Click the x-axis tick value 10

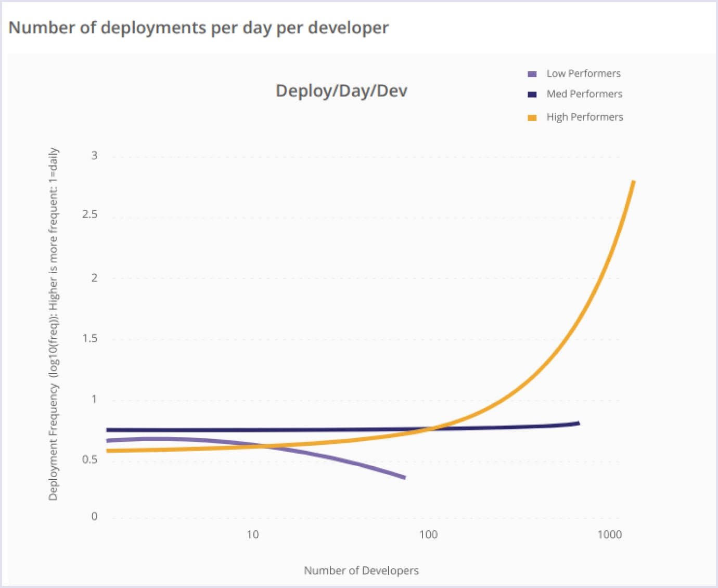tap(252, 534)
